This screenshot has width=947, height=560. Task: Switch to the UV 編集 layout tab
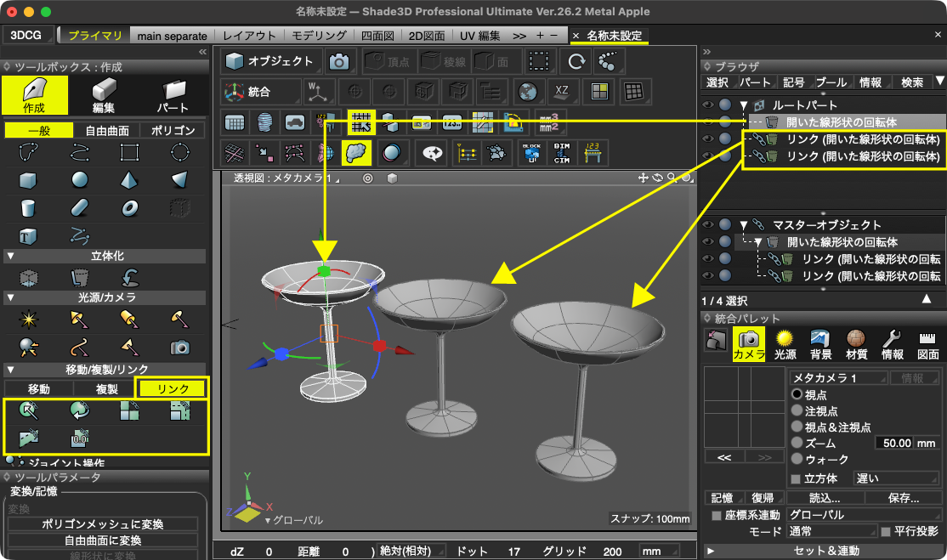click(479, 36)
